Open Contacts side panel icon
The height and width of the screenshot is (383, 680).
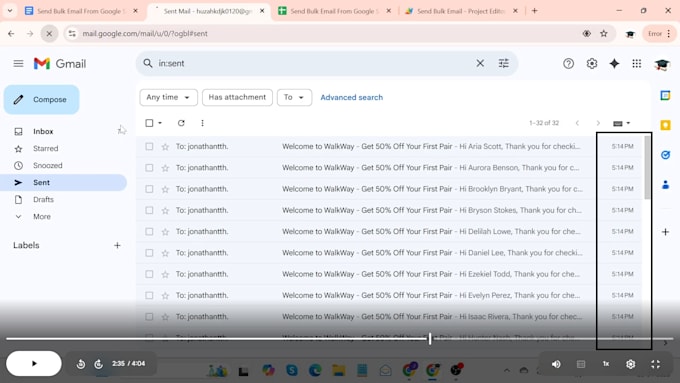coord(665,185)
